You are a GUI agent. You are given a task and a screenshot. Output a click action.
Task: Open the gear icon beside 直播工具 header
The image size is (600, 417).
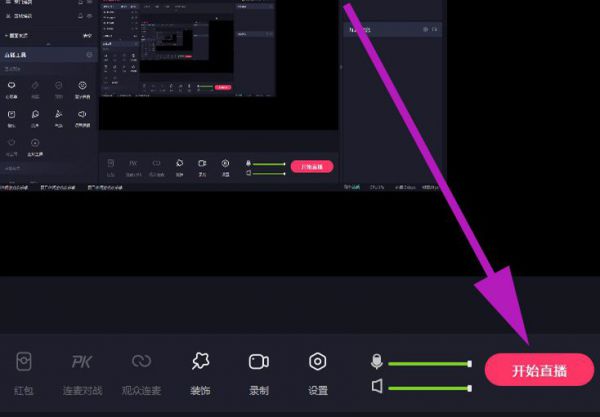(89, 54)
